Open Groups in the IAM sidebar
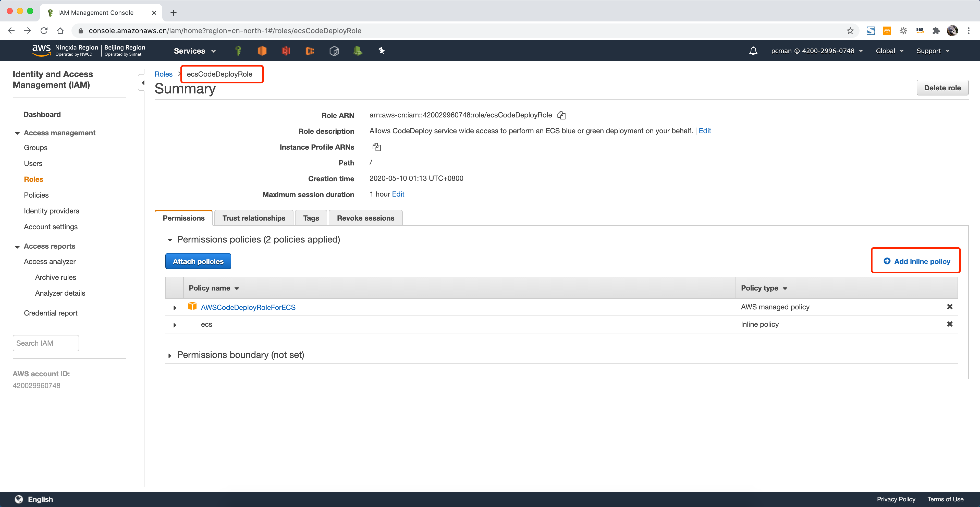Image resolution: width=980 pixels, height=507 pixels. coord(35,148)
